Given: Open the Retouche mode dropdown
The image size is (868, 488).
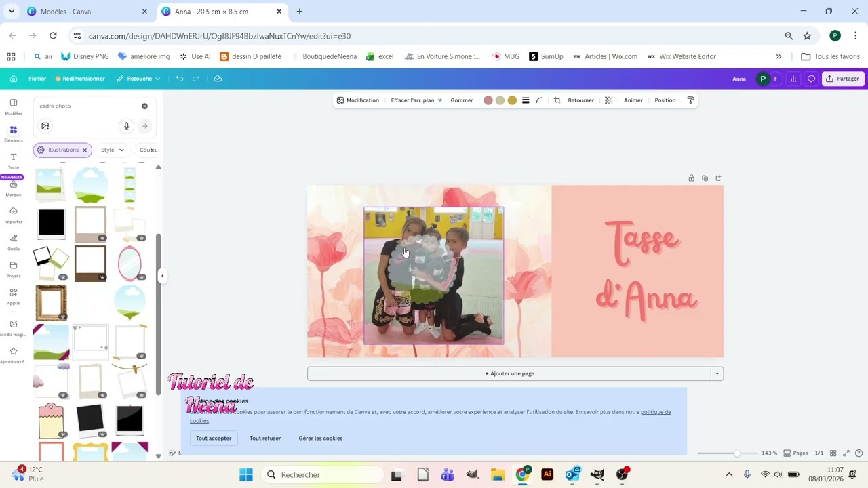Looking at the screenshot, I should [138, 79].
